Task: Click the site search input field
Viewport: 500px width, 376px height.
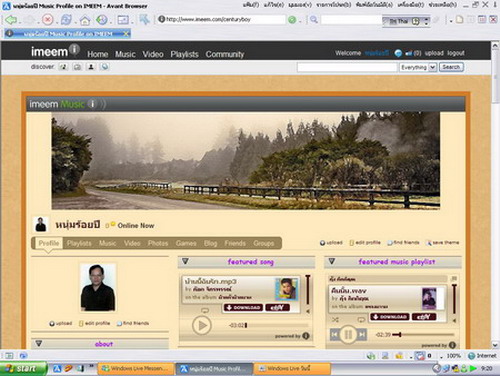Action: pyautogui.click(x=347, y=67)
